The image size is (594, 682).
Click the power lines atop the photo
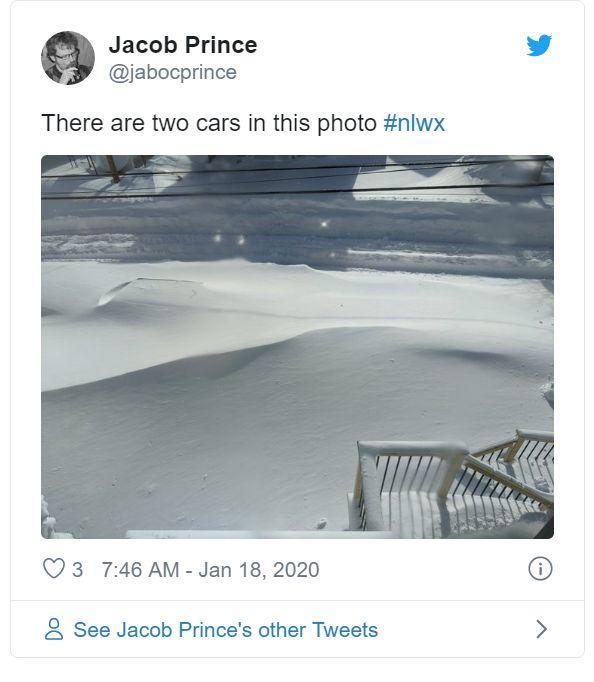297,179
